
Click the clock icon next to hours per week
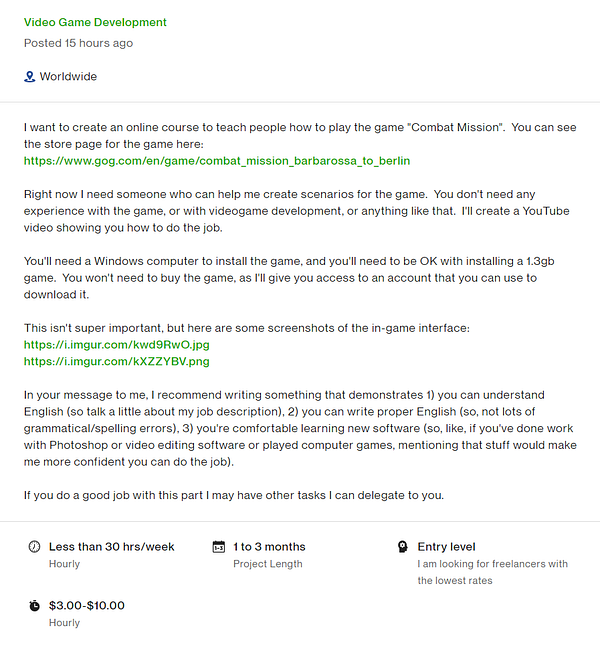coord(34,547)
